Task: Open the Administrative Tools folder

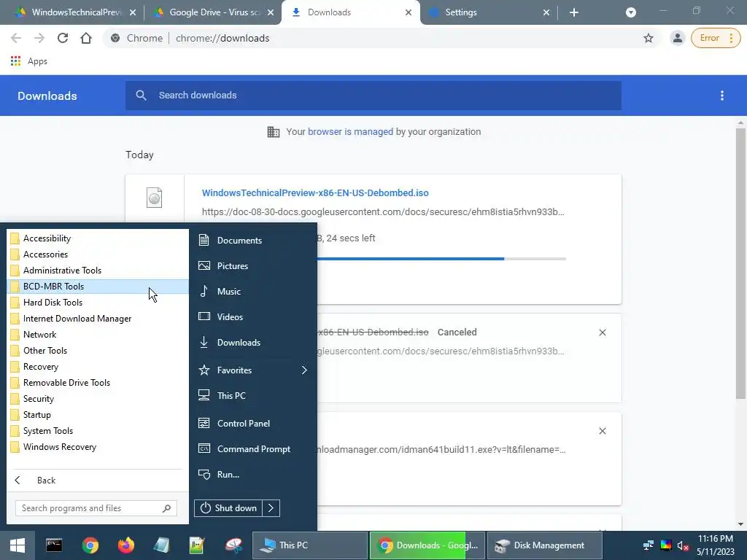Action: 98,271
